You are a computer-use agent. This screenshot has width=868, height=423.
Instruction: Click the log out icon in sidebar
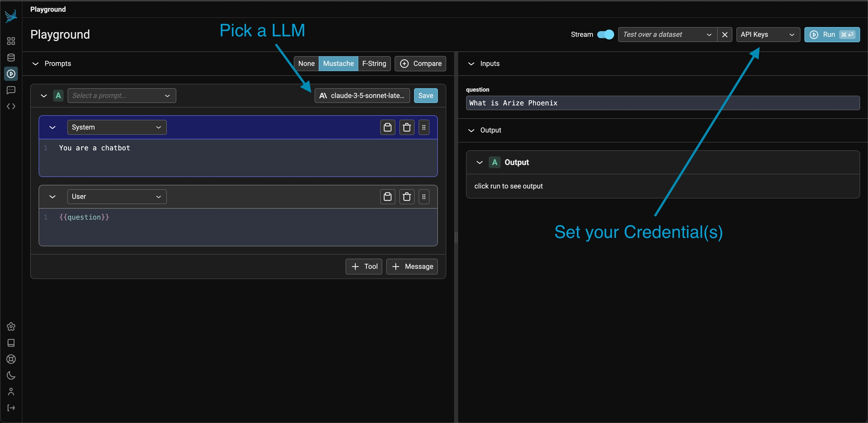coord(11,408)
